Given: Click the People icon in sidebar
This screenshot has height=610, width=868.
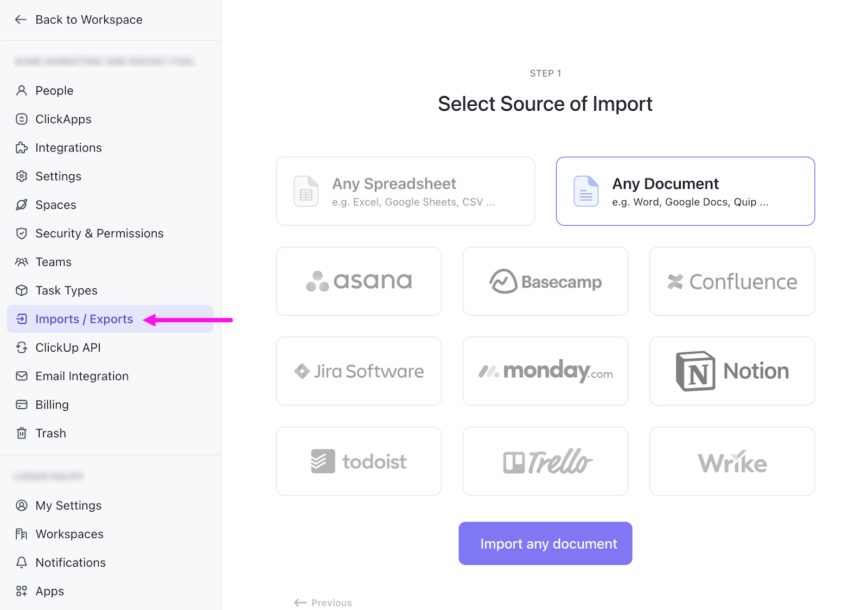Looking at the screenshot, I should pos(22,91).
